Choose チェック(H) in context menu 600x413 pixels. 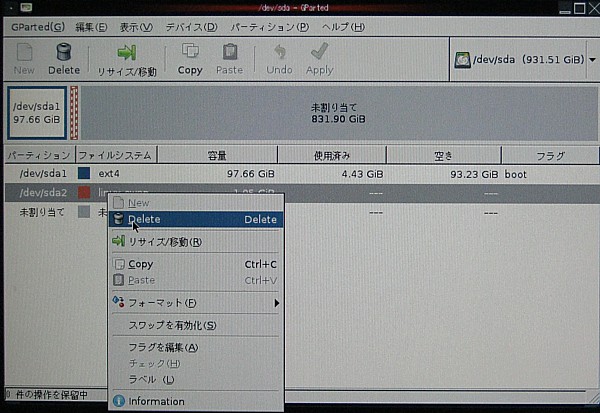(196, 364)
